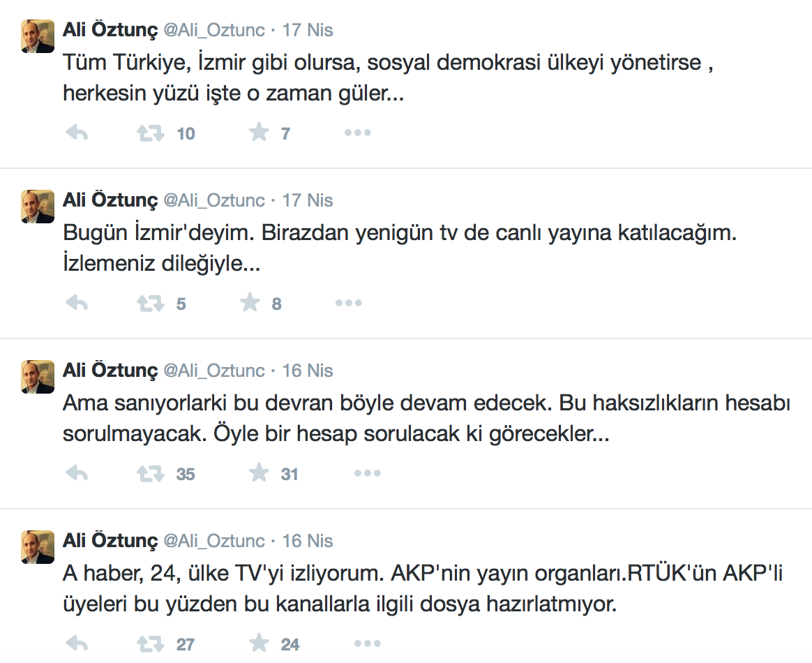Open the 16 Nis timestamp of last tweet

coord(307,541)
